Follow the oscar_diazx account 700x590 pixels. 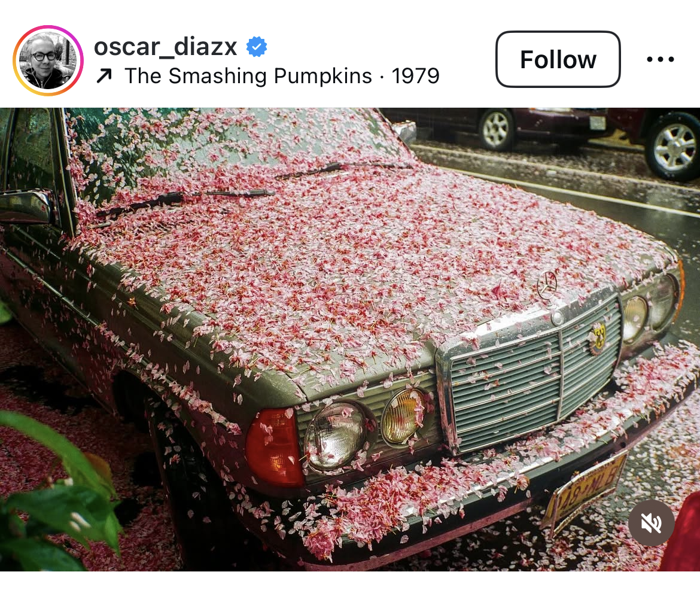coord(558,59)
